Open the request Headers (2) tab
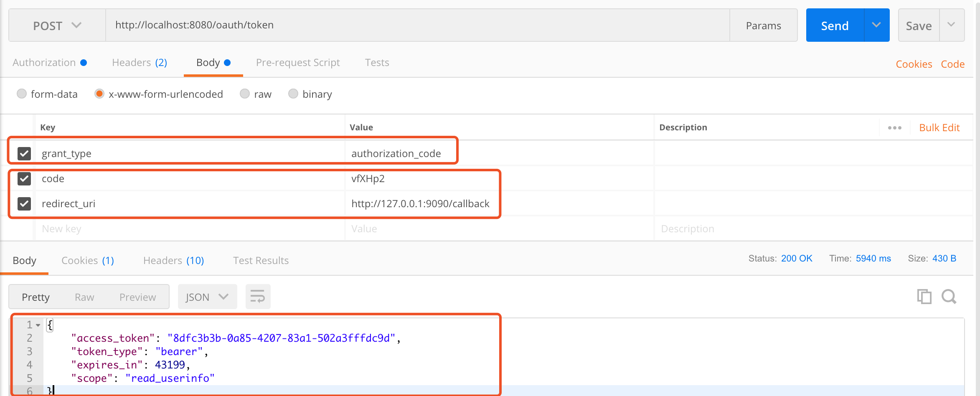 tap(140, 63)
